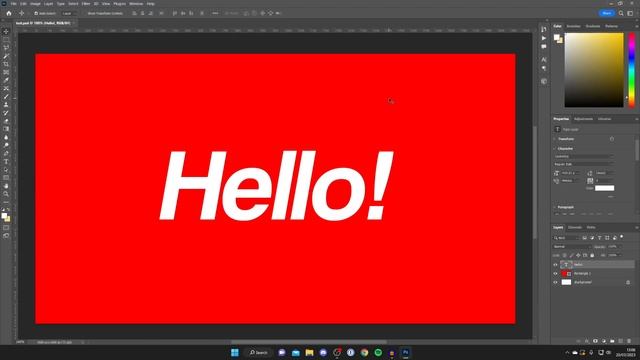Click the Home icon in options bar

[x=9, y=13]
